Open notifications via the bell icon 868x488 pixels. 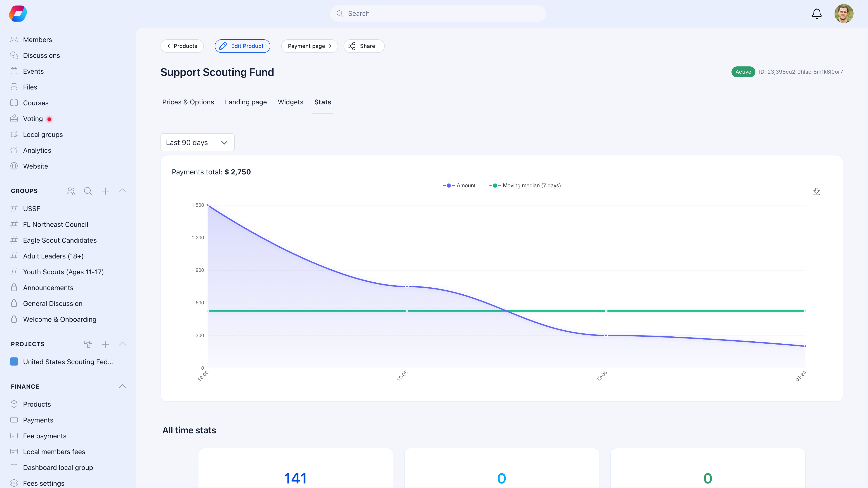816,14
